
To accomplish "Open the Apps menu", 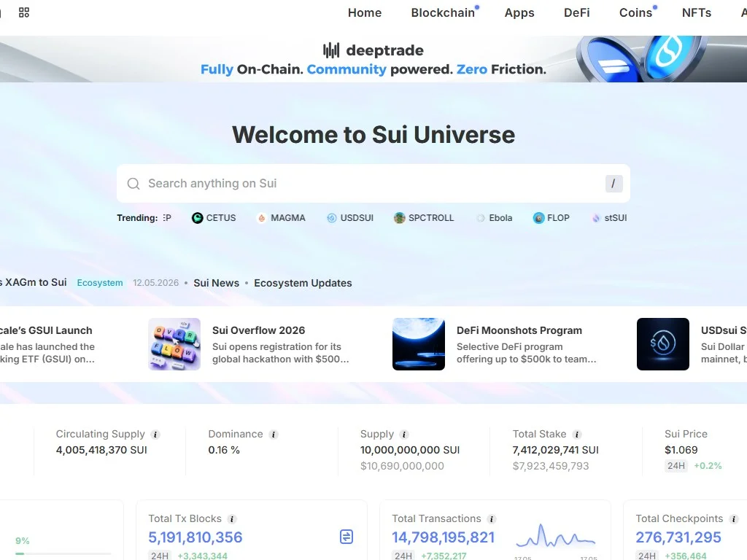I will click(519, 13).
